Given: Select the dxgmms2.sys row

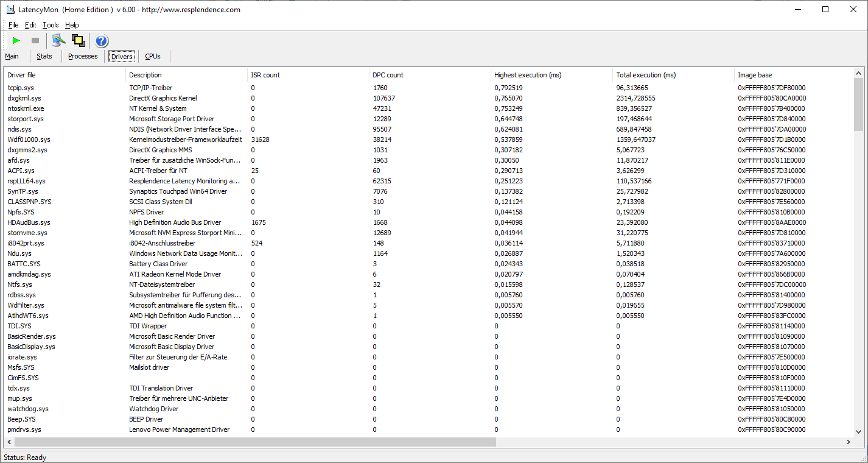Looking at the screenshot, I should tap(429, 150).
